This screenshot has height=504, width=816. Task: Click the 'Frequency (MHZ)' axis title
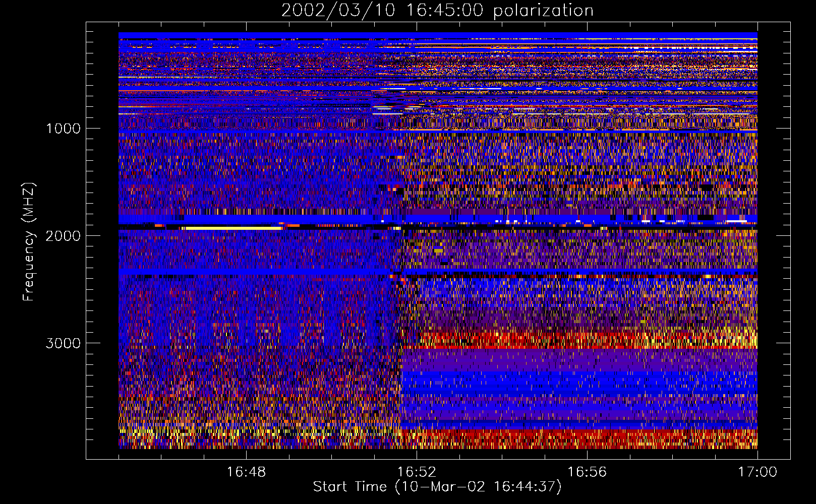[29, 242]
